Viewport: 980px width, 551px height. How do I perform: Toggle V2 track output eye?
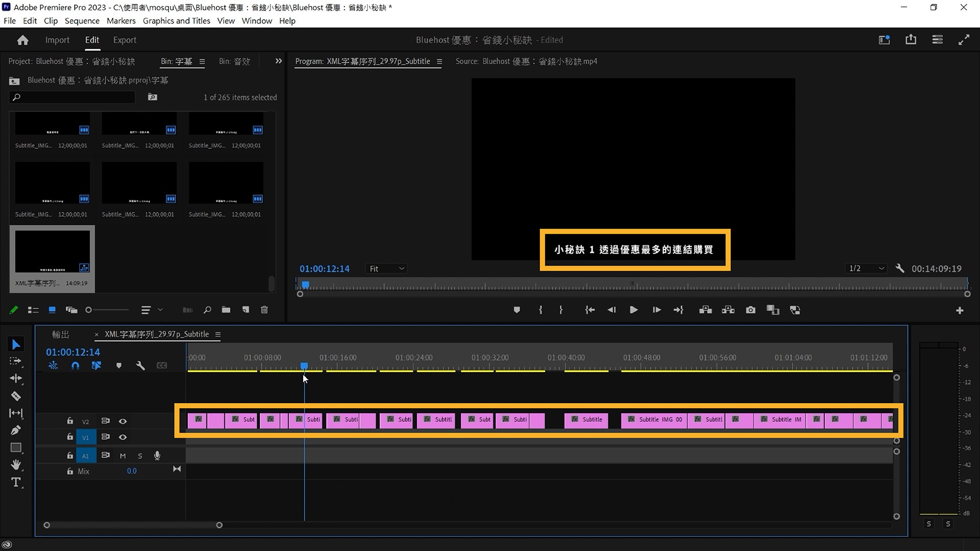coord(122,421)
